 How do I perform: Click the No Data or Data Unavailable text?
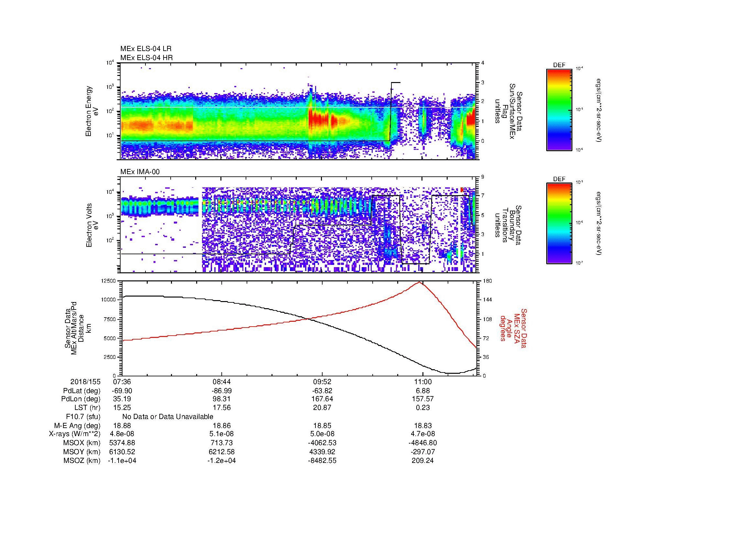[x=168, y=416]
